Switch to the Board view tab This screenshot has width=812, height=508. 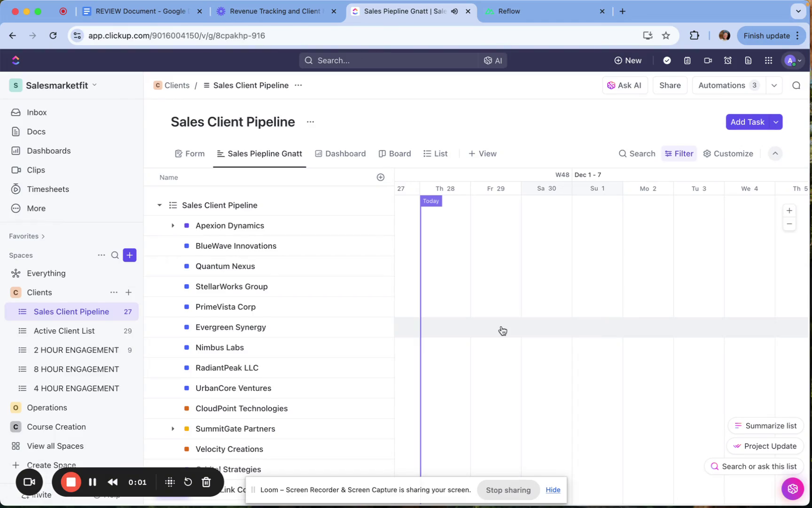coord(395,154)
